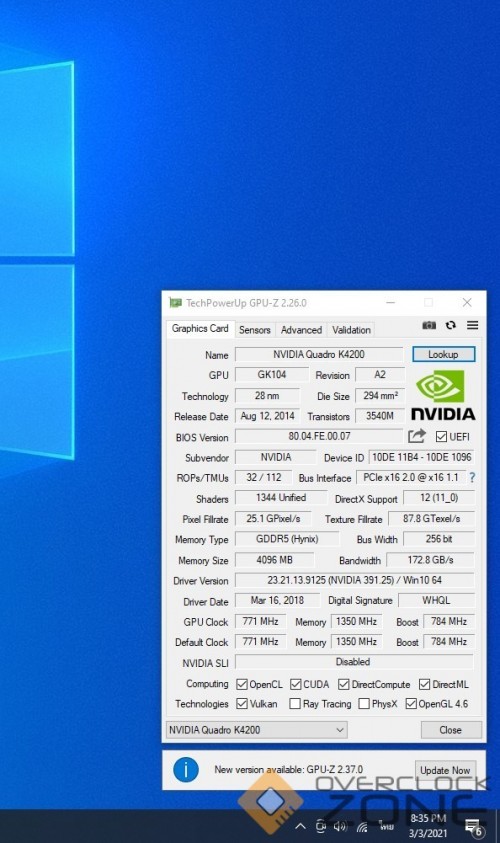This screenshot has height=843, width=500.
Task: Open the taskbar clock showing 8:35 PM
Action: point(428,826)
